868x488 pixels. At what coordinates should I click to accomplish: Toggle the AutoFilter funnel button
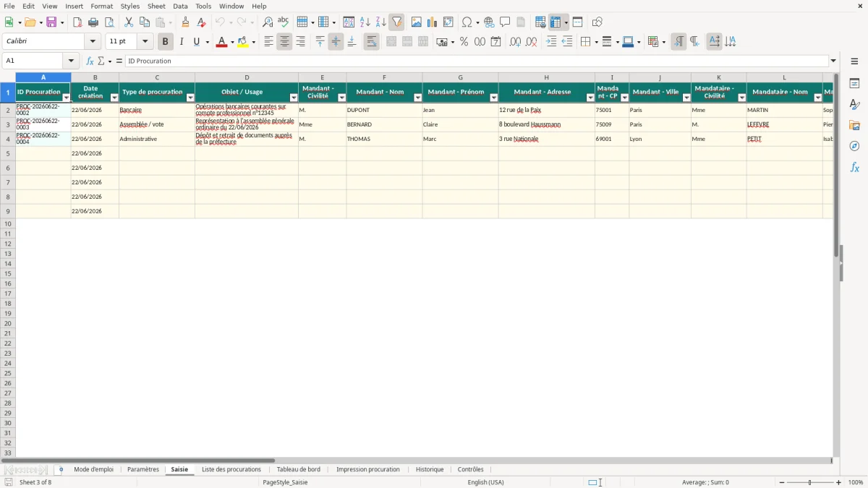[396, 22]
